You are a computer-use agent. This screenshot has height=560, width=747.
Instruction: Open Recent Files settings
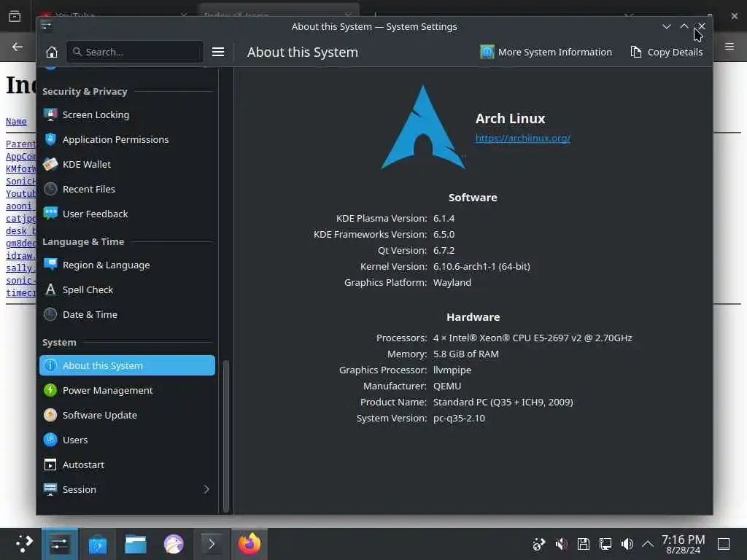(127, 189)
